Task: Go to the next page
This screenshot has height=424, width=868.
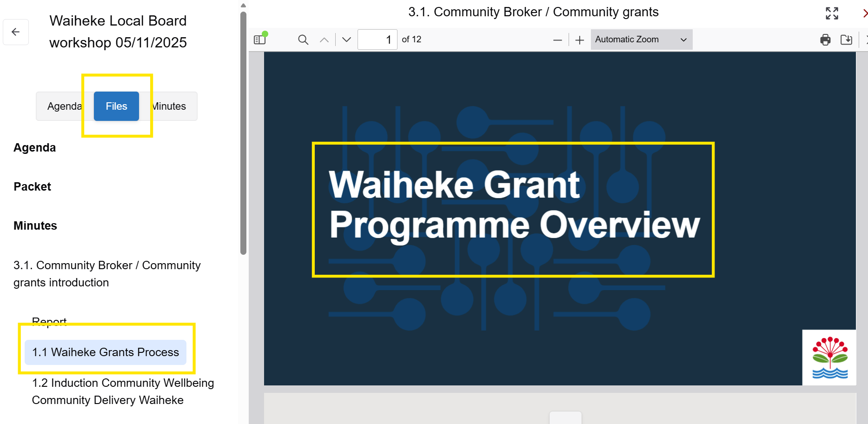Action: click(345, 40)
